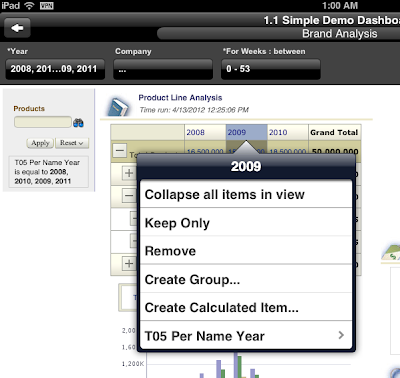Choose Create Group... menu item
The width and height of the screenshot is (400, 378).
tap(246, 279)
